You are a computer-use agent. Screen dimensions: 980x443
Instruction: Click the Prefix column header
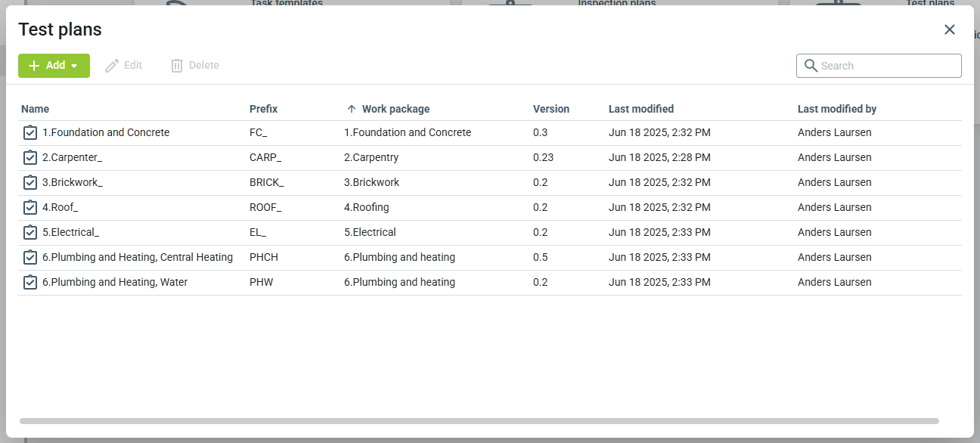coord(263,109)
